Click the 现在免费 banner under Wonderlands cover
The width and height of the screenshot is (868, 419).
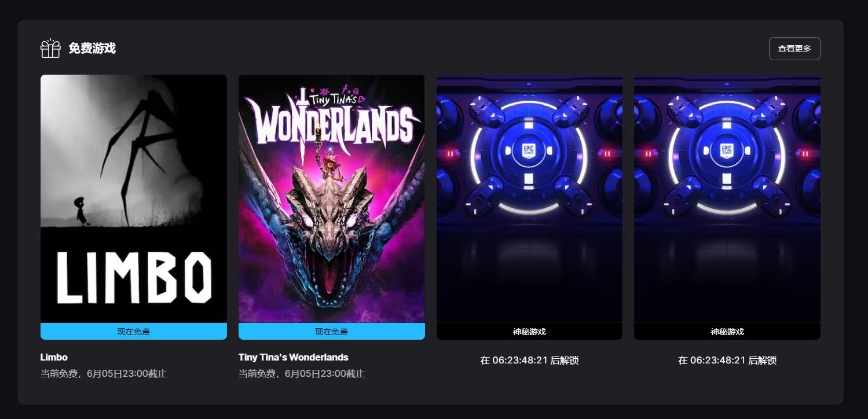click(x=332, y=332)
